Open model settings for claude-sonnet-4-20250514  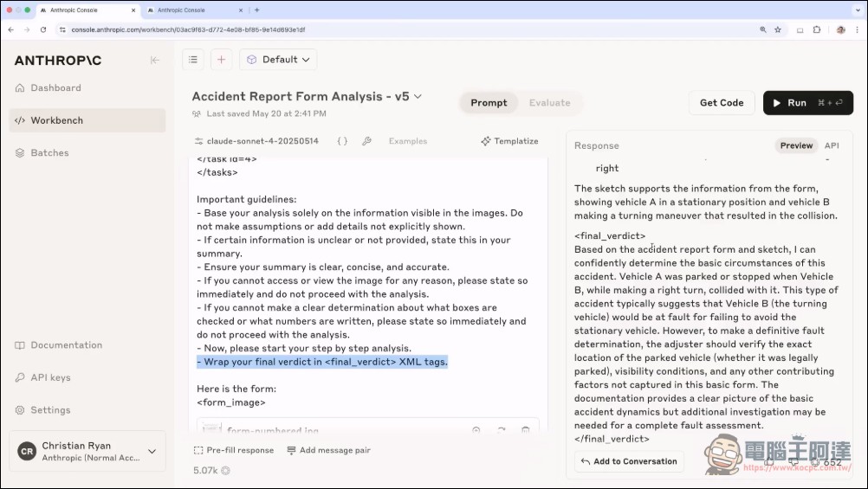click(257, 141)
